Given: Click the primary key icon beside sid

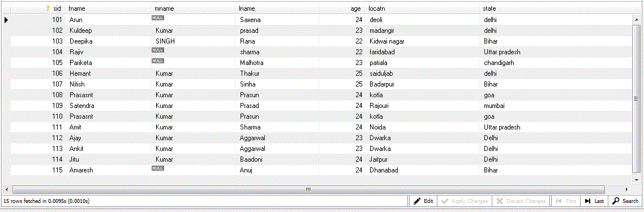Looking at the screenshot, I should tap(48, 8).
